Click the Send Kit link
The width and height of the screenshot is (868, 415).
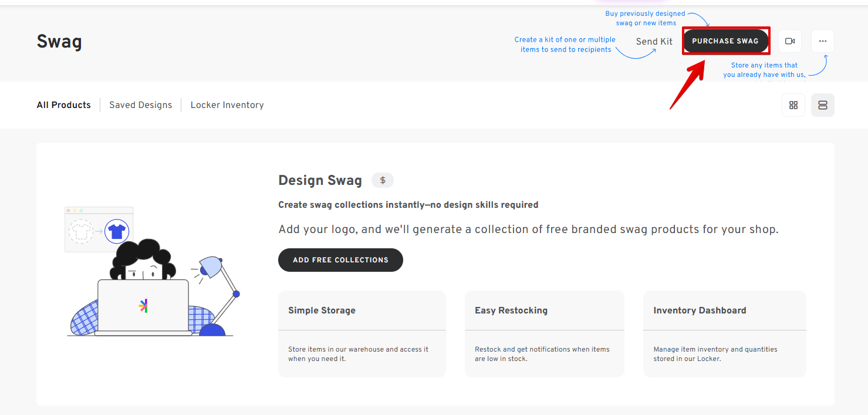point(654,42)
